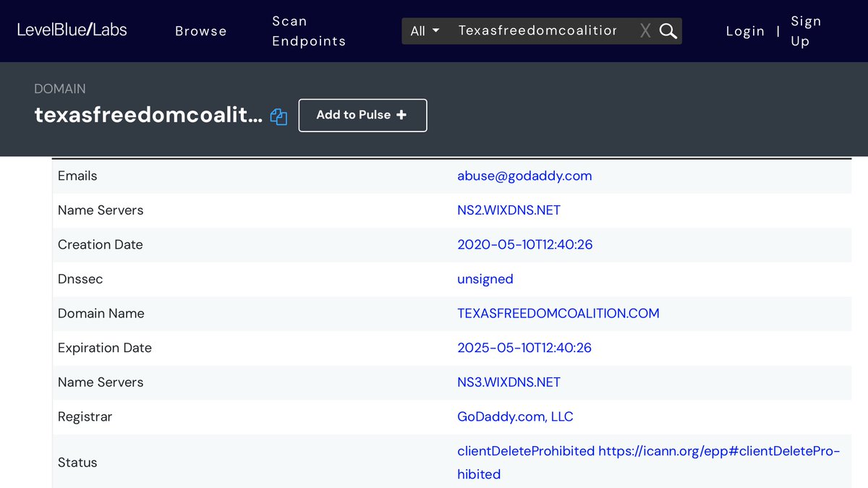
Task: Go to Scan Endpoints page
Action: (309, 31)
